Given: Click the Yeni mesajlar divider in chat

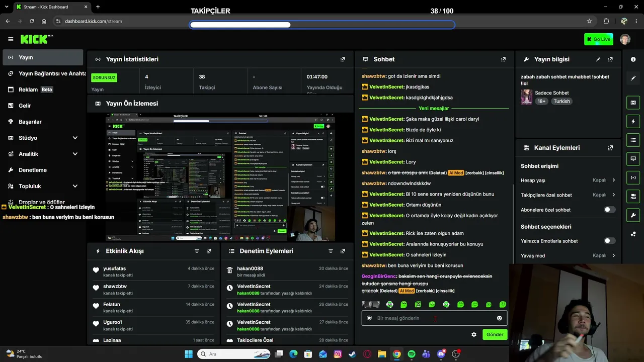Looking at the screenshot, I should click(x=434, y=108).
